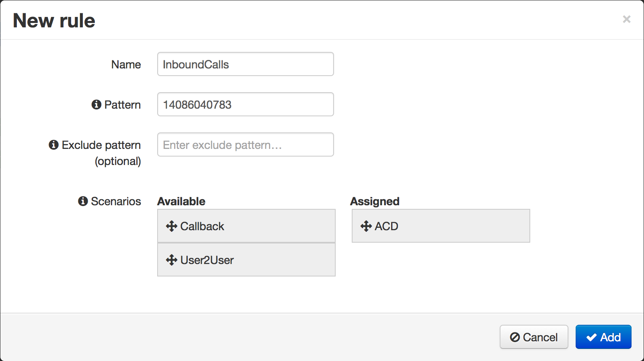Click the move handle icon on Callback
The height and width of the screenshot is (361, 644).
[172, 226]
